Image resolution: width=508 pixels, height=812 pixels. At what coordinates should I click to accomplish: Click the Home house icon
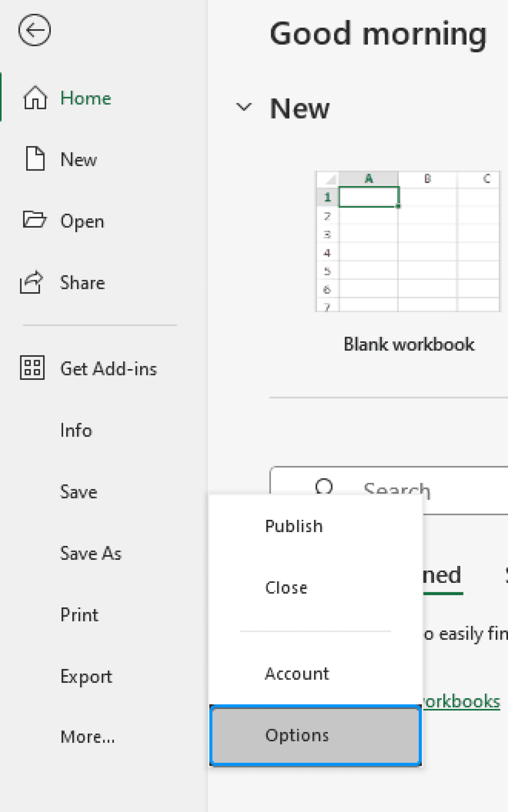click(x=35, y=98)
